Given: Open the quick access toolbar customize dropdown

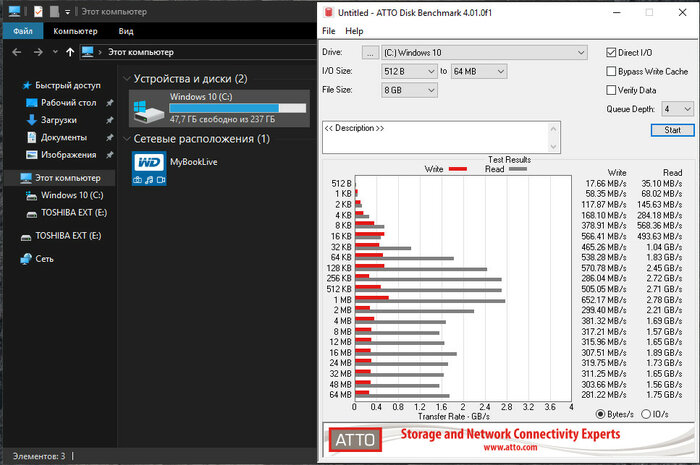Looking at the screenshot, I should 67,12.
